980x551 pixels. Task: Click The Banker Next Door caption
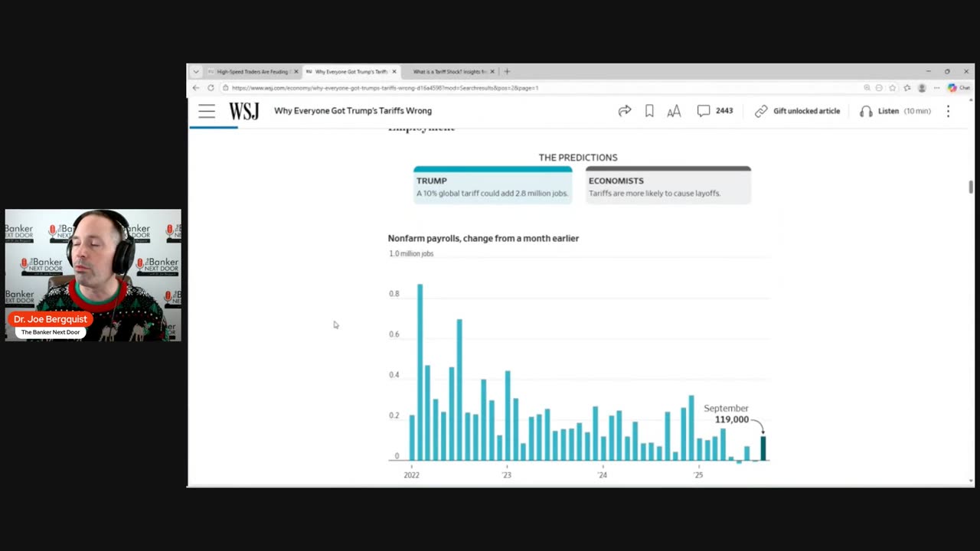[51, 332]
